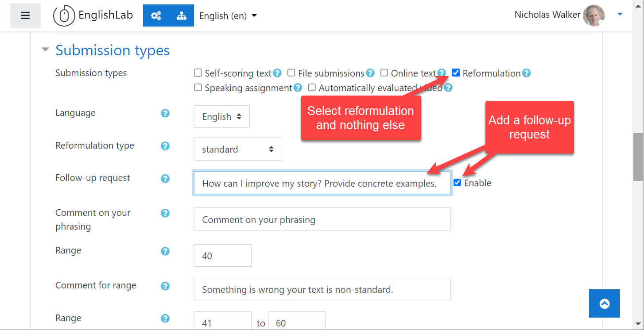Image resolution: width=644 pixels, height=330 pixels.
Task: Click the Follow-up request label
Action: 93,178
